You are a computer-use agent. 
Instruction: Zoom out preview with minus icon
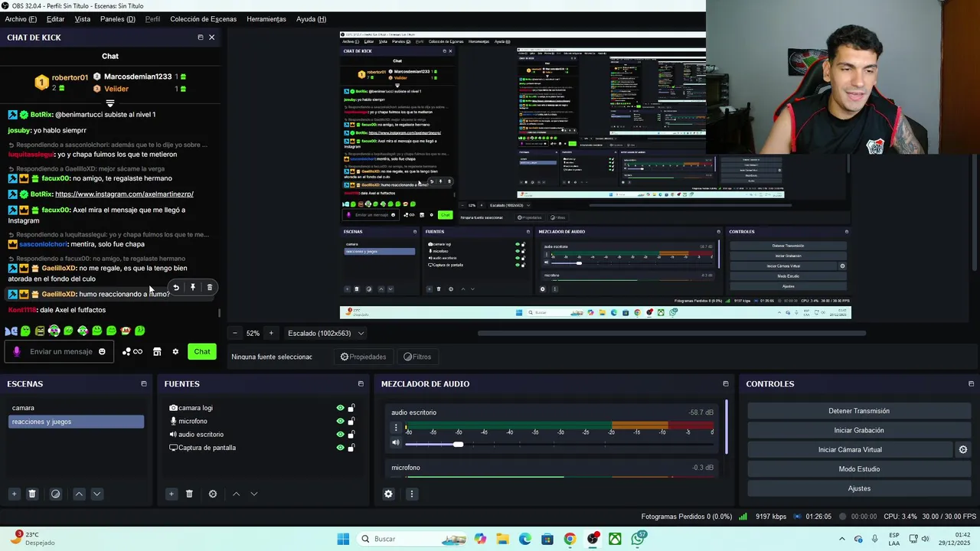235,334
